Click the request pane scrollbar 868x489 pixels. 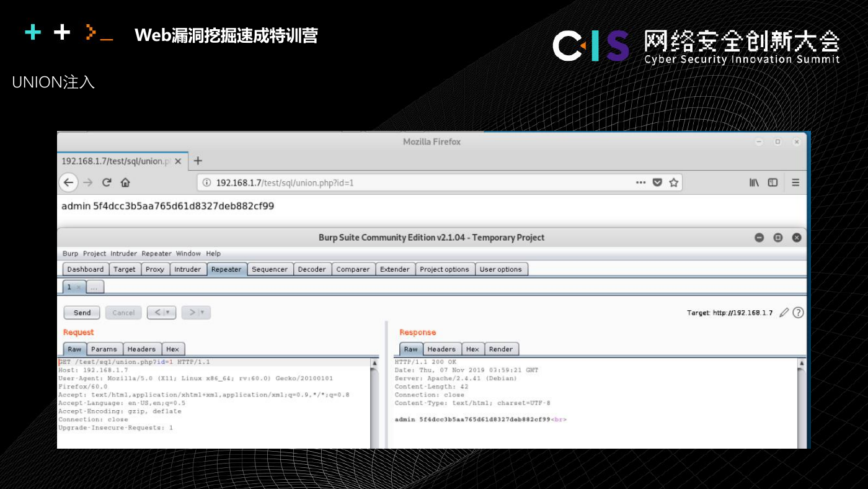(x=374, y=403)
